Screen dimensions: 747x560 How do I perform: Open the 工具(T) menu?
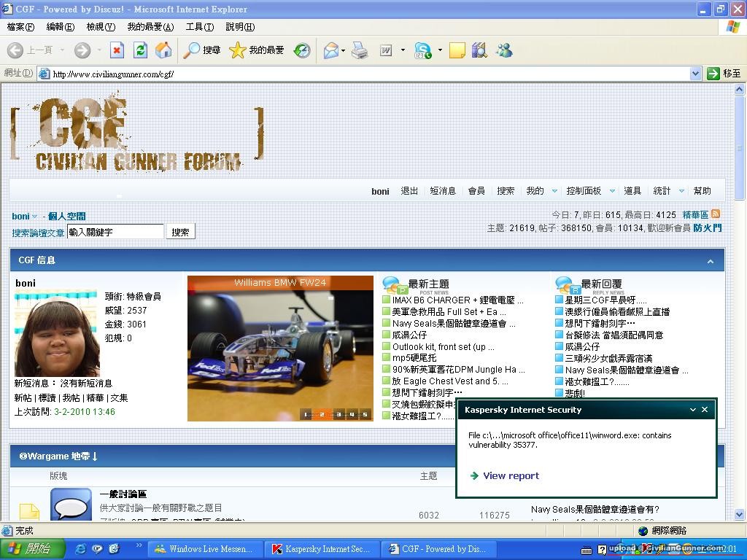click(x=199, y=27)
